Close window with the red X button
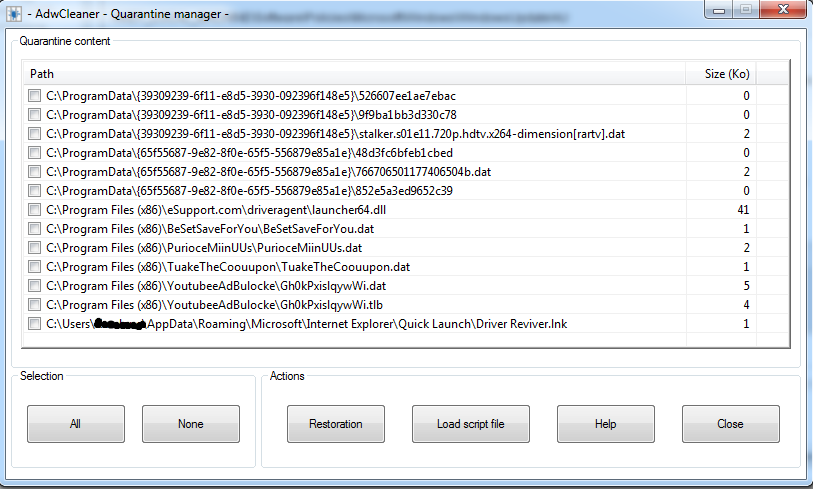The image size is (813, 489). 783,9
